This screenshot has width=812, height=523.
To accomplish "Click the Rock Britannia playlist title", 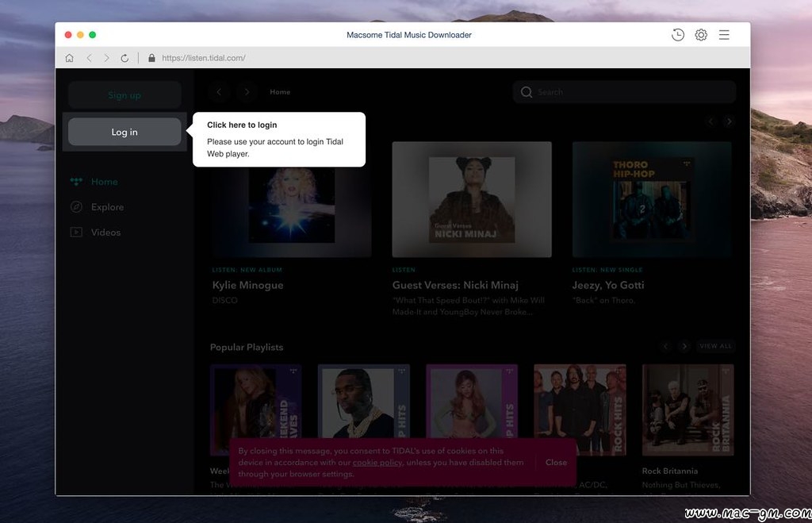I will pos(669,471).
